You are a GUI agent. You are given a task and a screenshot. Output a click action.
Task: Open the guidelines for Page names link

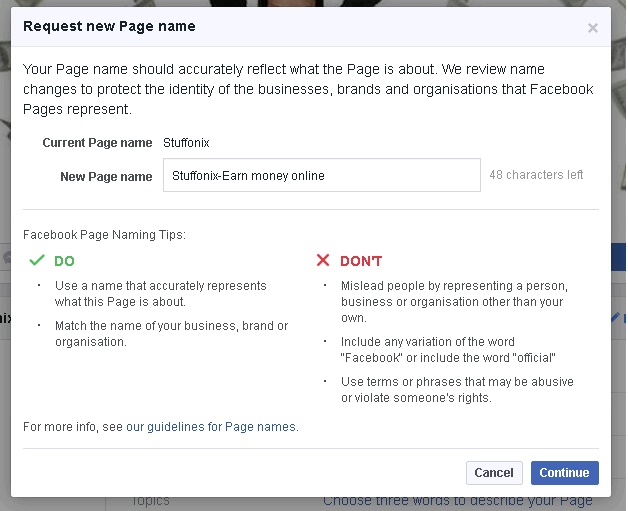click(211, 427)
